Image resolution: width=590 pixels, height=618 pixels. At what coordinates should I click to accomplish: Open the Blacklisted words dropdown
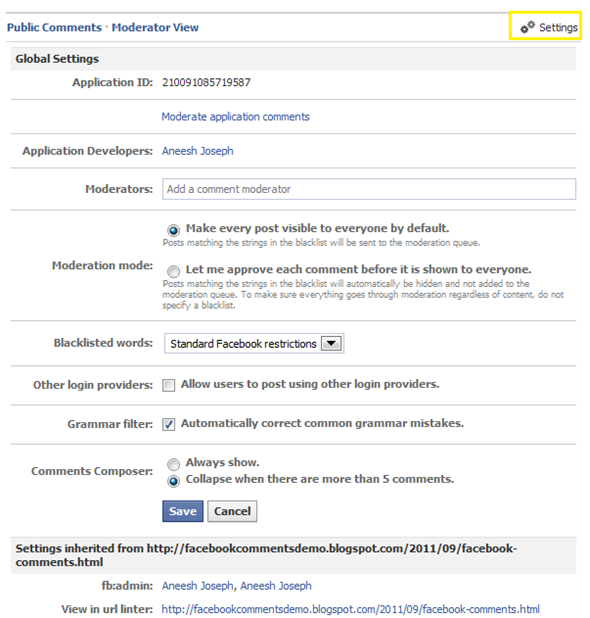[254, 344]
